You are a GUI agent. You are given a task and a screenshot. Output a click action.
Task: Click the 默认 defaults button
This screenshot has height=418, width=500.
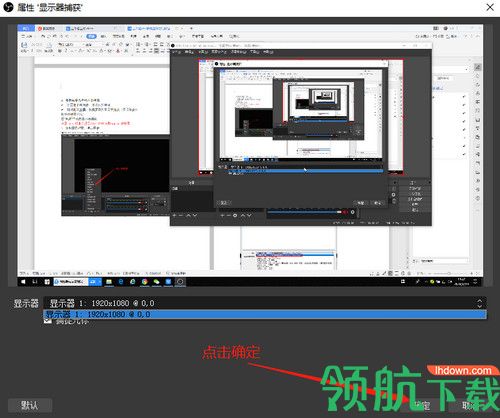30,405
